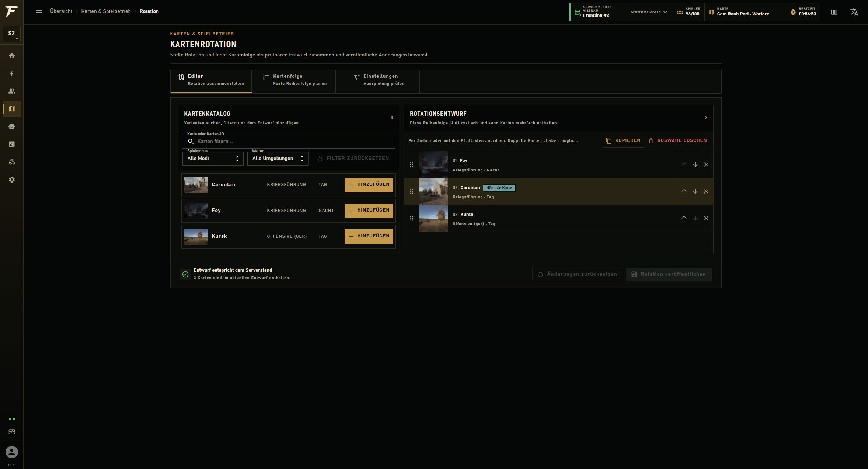Move Carentan down in rotation
868x469 pixels.
pyautogui.click(x=695, y=191)
